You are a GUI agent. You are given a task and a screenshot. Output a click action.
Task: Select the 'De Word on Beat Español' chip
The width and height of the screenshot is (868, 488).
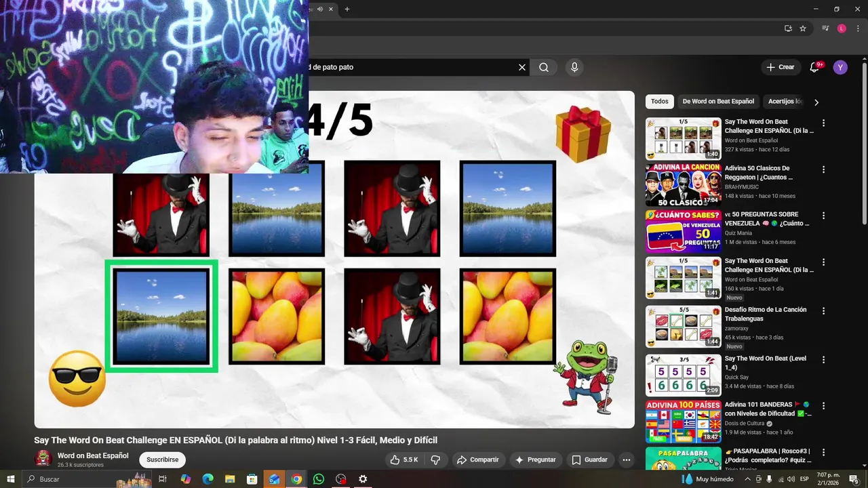718,102
